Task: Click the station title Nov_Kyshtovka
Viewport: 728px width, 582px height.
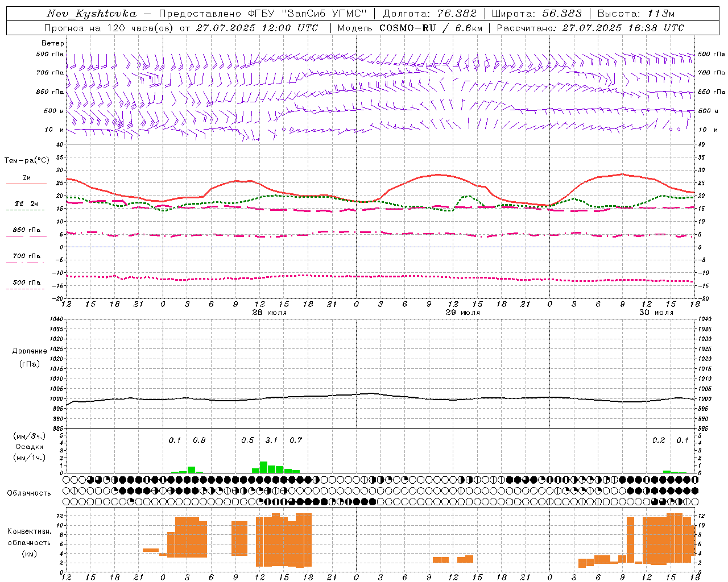Action: pyautogui.click(x=92, y=14)
